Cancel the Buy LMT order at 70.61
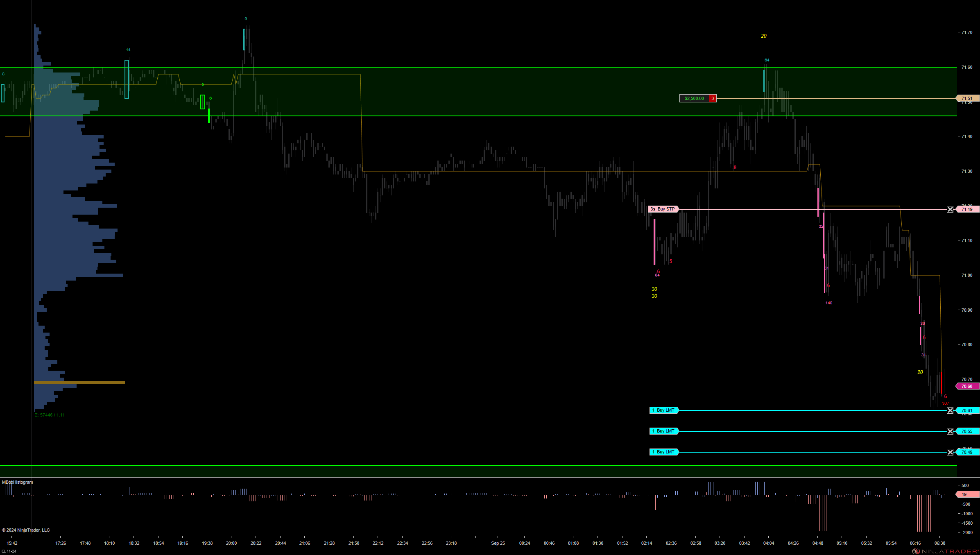 click(950, 410)
